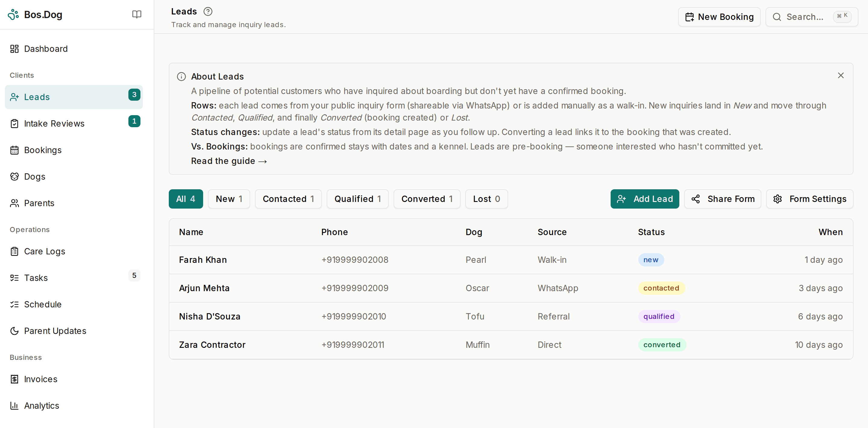Click the Share Form button
Viewport: 868px width, 428px height.
pyautogui.click(x=722, y=199)
